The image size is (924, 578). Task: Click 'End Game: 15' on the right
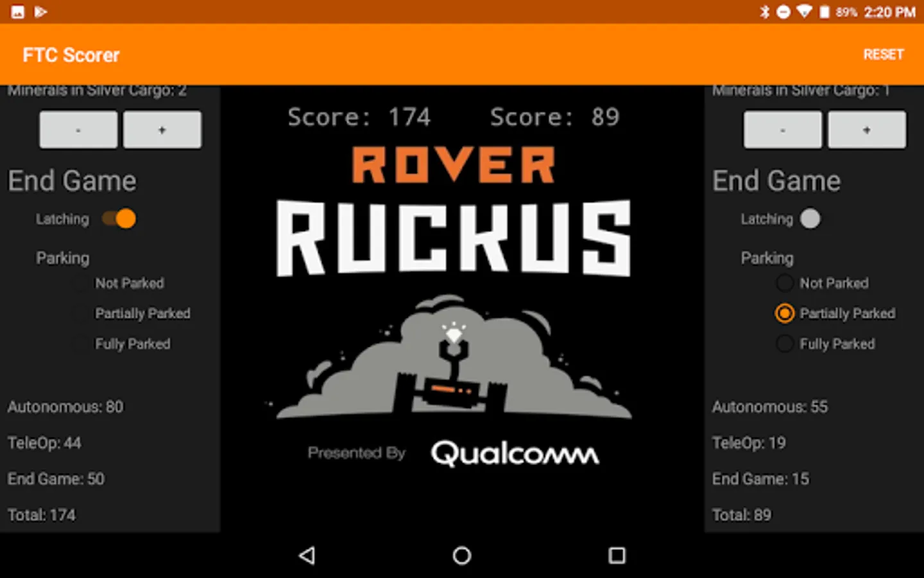[760, 478]
